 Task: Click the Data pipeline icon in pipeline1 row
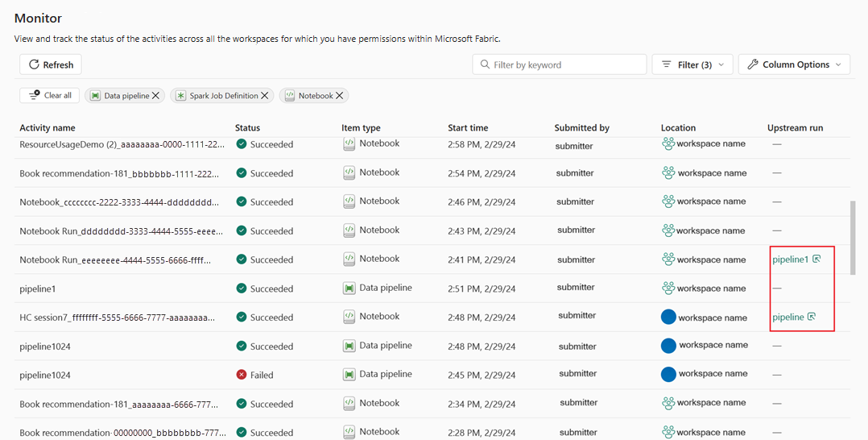click(349, 288)
